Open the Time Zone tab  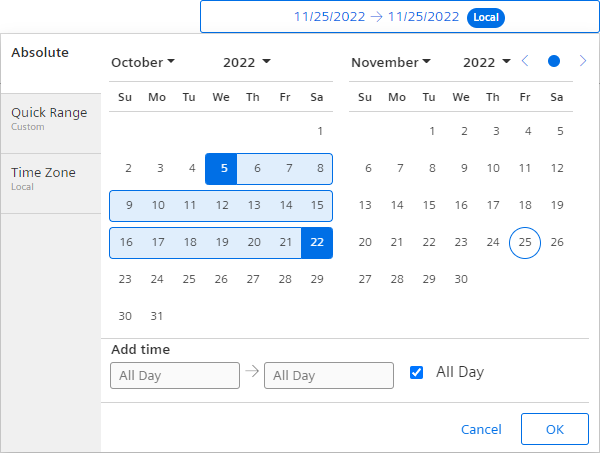pyautogui.click(x=51, y=183)
